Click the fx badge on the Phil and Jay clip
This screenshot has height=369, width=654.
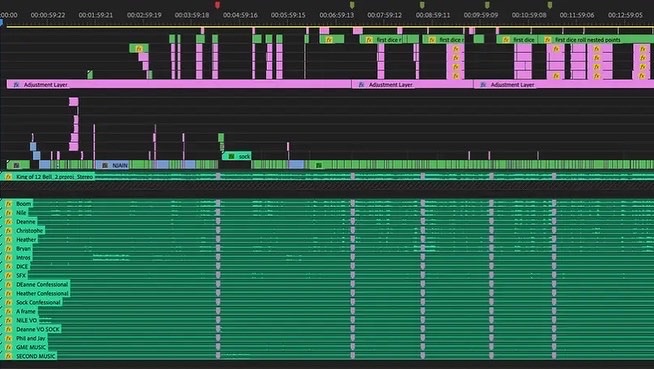pos(9,339)
